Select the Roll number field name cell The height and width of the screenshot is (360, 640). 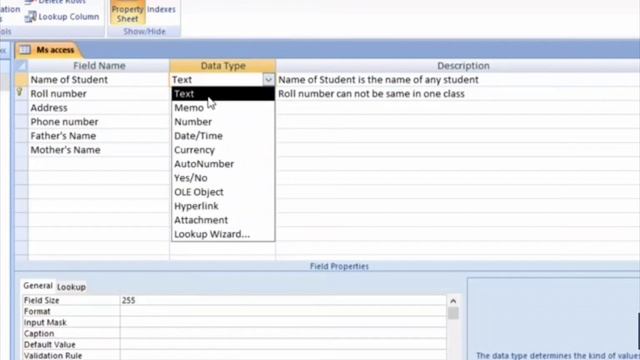pos(99,94)
